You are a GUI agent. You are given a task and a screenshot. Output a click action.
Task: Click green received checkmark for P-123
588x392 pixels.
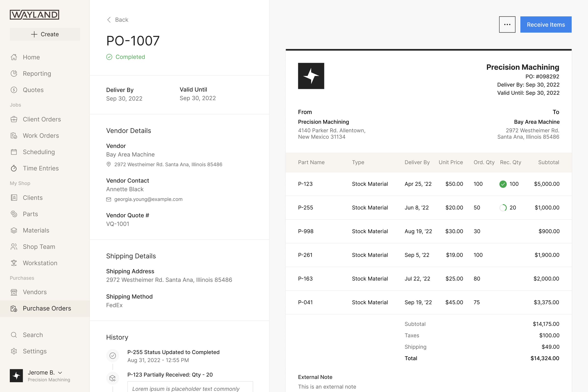(x=503, y=184)
